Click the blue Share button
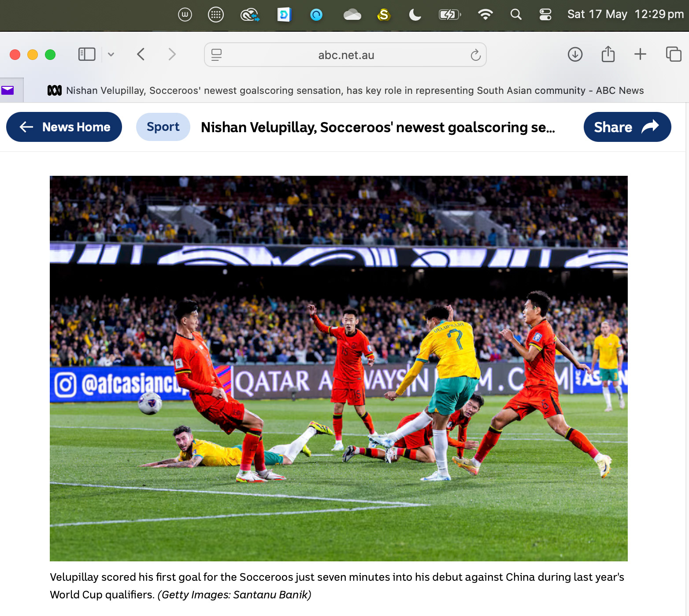Viewport: 689px width, 616px height. pyautogui.click(x=627, y=127)
